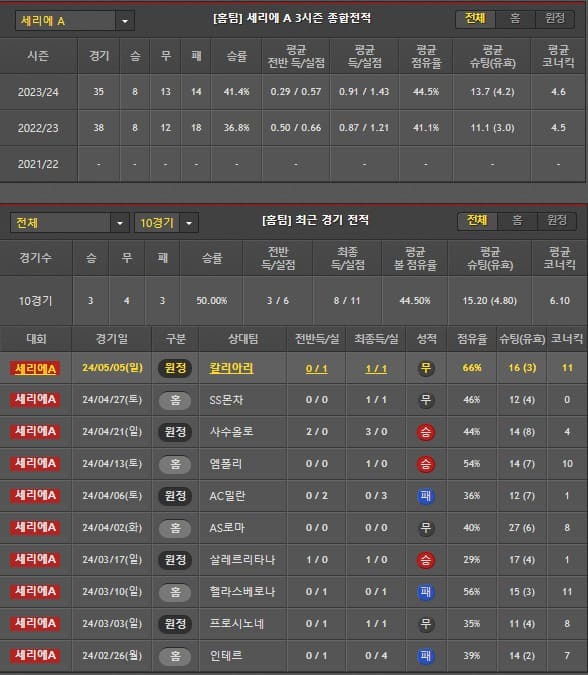
Task: Click the 홈 badge in the 헬라스베로나 row
Action: (175, 592)
